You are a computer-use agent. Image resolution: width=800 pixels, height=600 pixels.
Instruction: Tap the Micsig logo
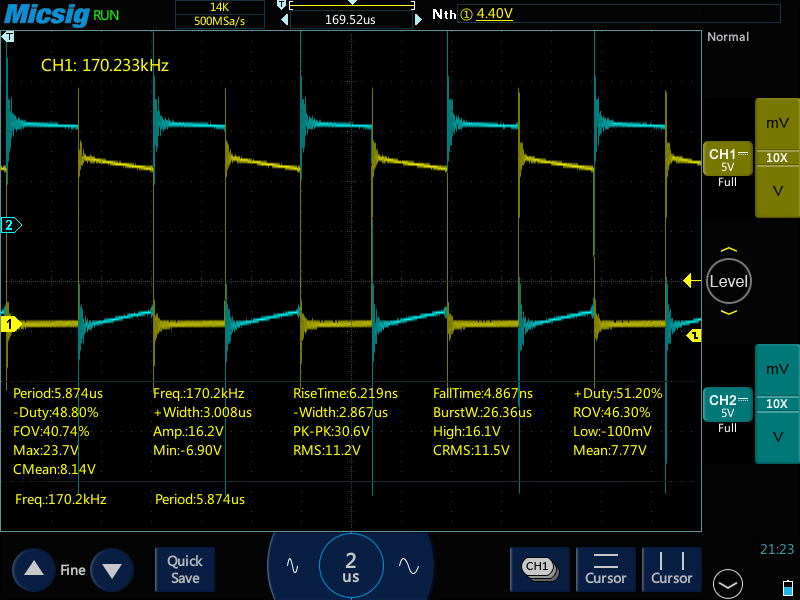tap(46, 14)
